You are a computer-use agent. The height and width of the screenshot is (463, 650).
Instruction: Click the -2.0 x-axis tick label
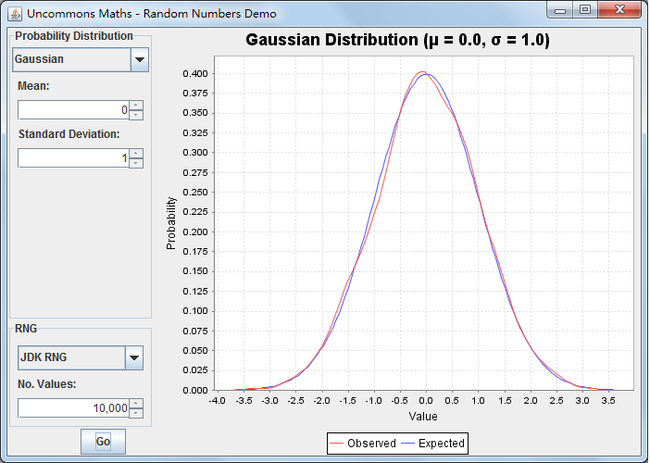(x=322, y=401)
